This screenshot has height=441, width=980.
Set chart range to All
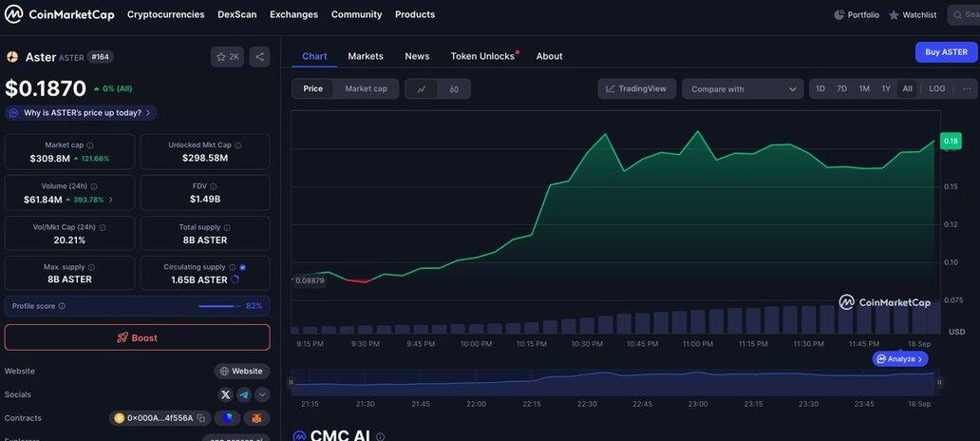click(x=907, y=88)
